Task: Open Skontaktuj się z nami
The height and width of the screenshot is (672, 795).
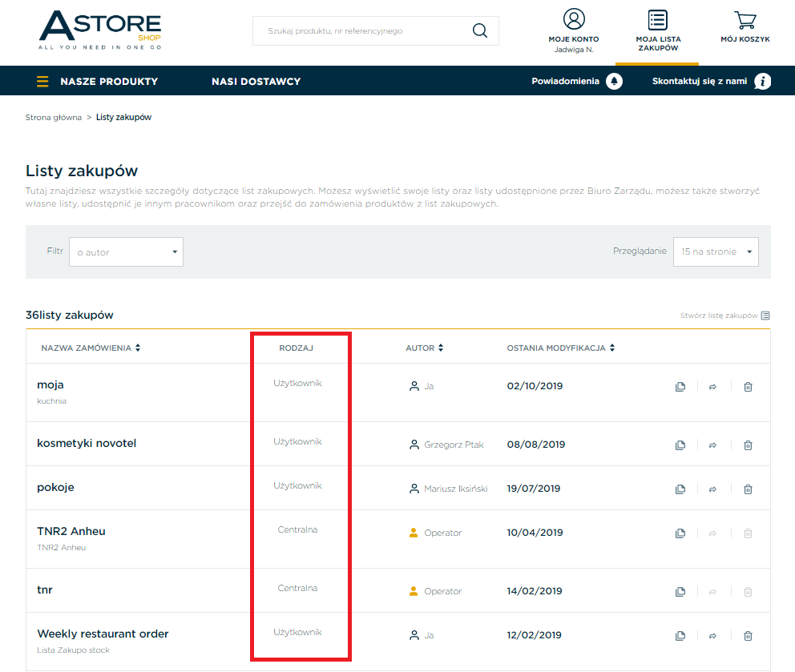Action: pyautogui.click(x=699, y=81)
